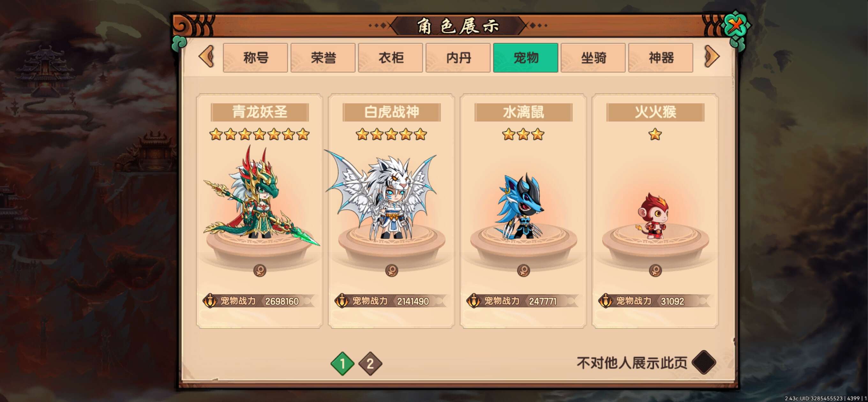
Task: Click the gender icon under 白虎战神
Action: (x=392, y=270)
